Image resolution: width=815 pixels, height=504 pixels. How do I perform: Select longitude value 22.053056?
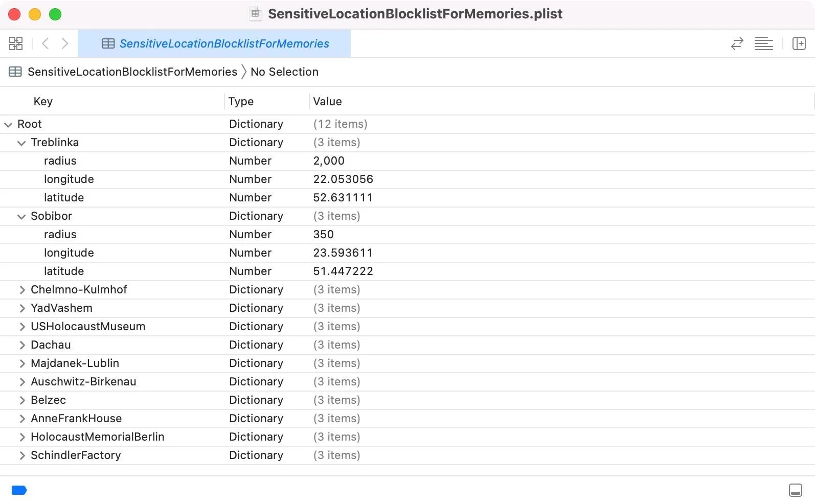coord(343,179)
